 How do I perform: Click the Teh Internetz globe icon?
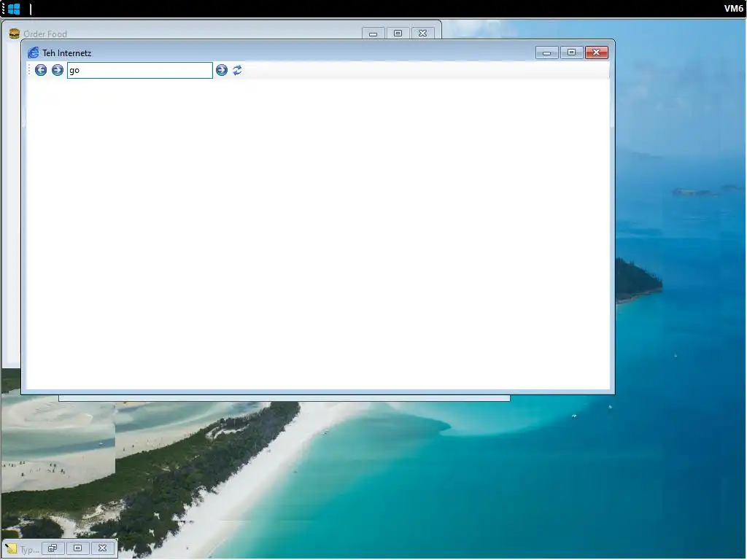pos(34,52)
